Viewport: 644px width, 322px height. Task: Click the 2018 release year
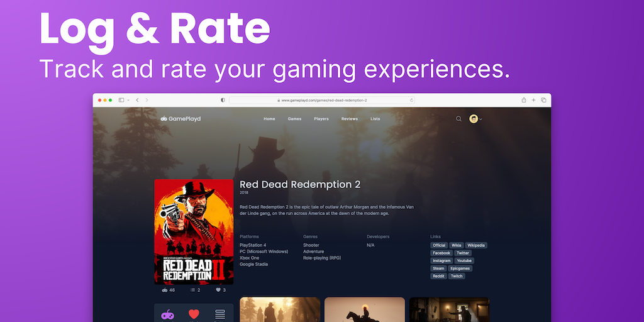tap(244, 192)
